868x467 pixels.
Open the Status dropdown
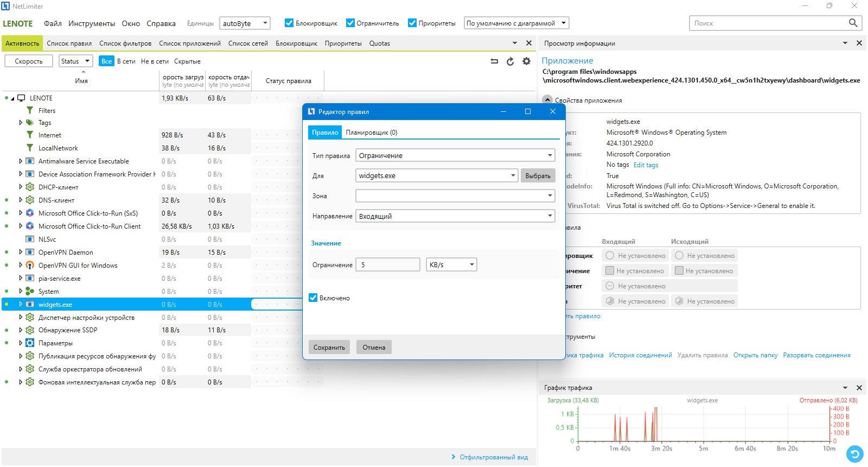click(75, 61)
